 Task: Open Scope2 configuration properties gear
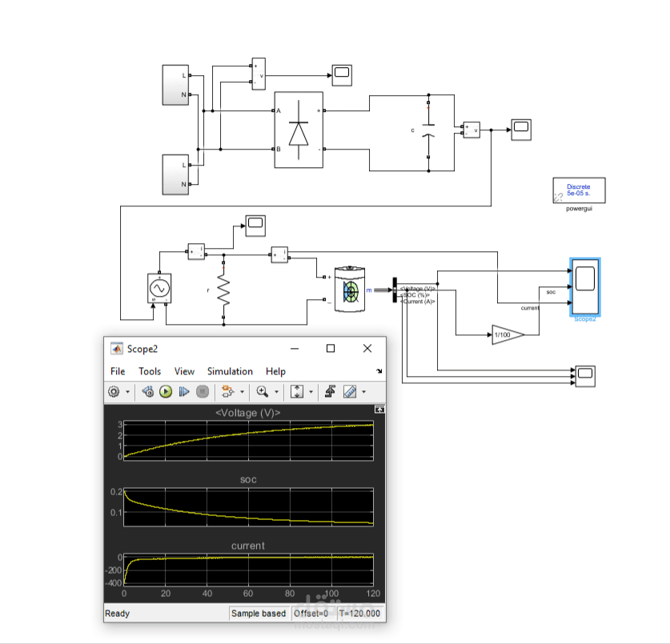114,392
